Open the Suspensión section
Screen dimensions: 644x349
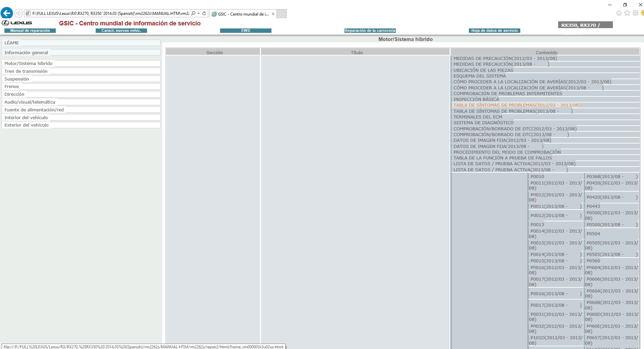tap(81, 79)
